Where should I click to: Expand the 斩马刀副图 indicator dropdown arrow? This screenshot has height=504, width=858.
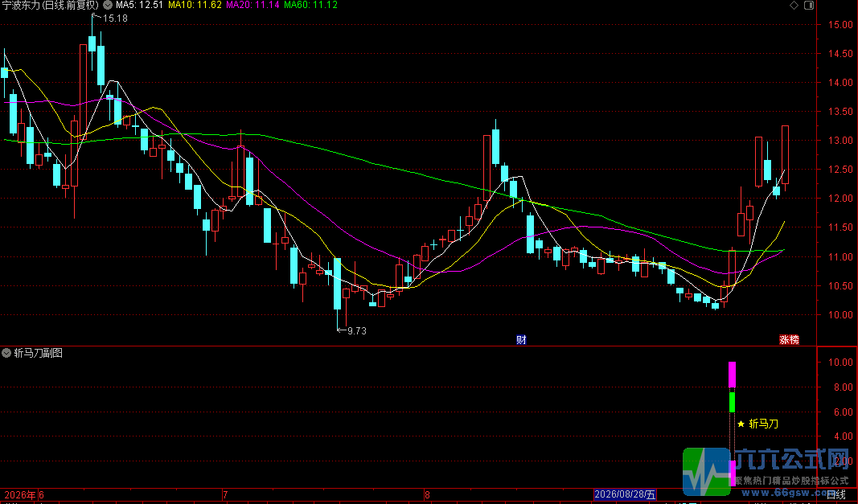(x=6, y=353)
